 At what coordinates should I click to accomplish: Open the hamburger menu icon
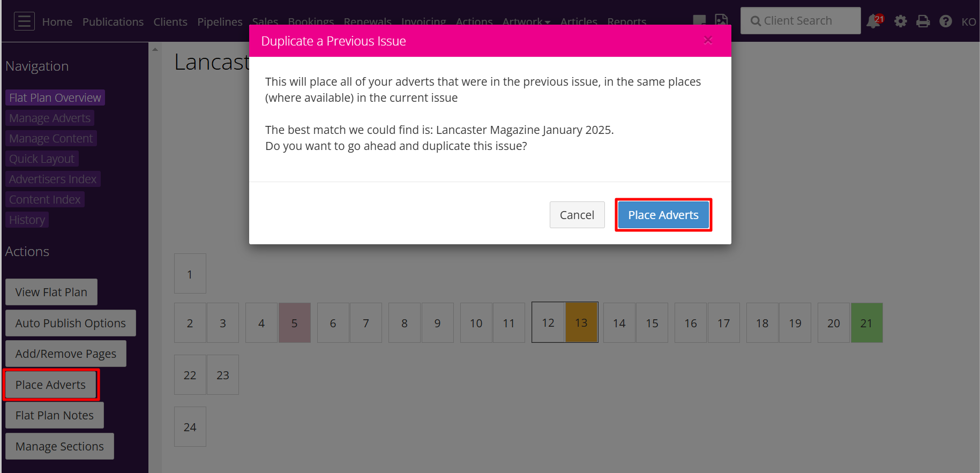tap(24, 21)
